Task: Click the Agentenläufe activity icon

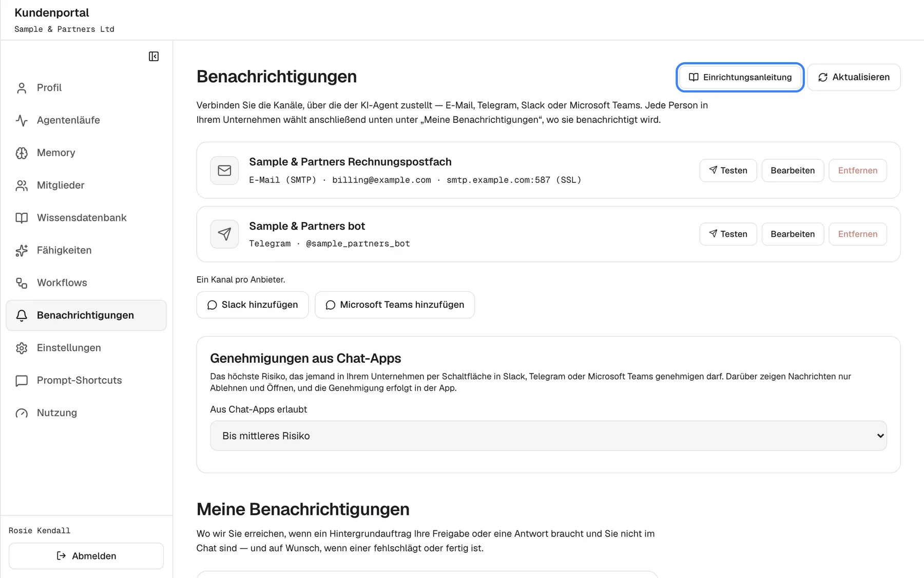Action: (x=22, y=120)
